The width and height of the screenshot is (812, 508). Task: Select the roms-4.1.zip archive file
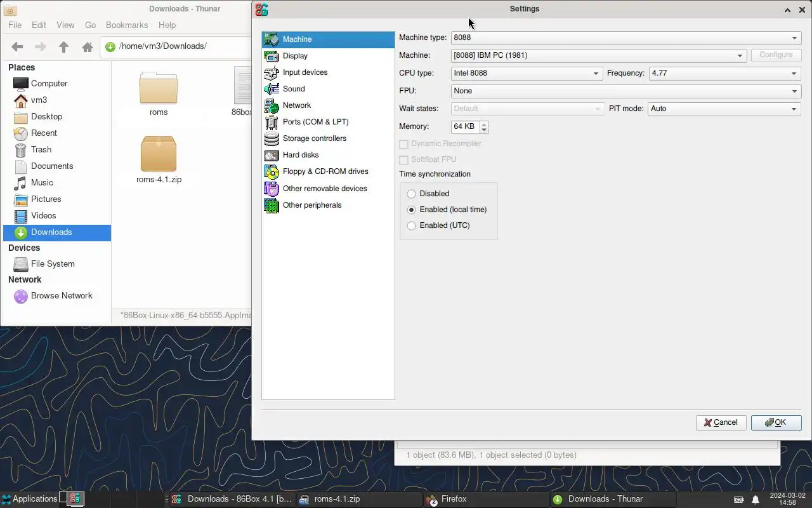(159, 159)
